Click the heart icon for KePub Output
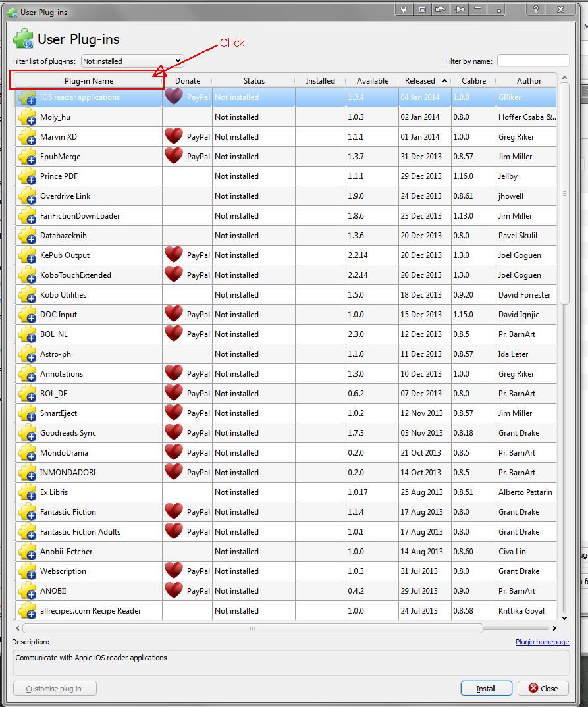This screenshot has width=588, height=707. [x=174, y=255]
